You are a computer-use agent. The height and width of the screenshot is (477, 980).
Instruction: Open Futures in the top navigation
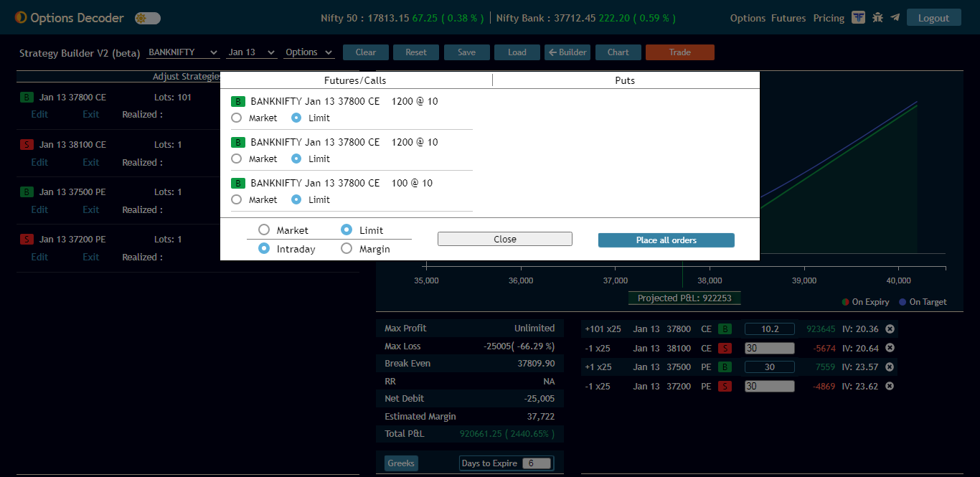click(788, 18)
